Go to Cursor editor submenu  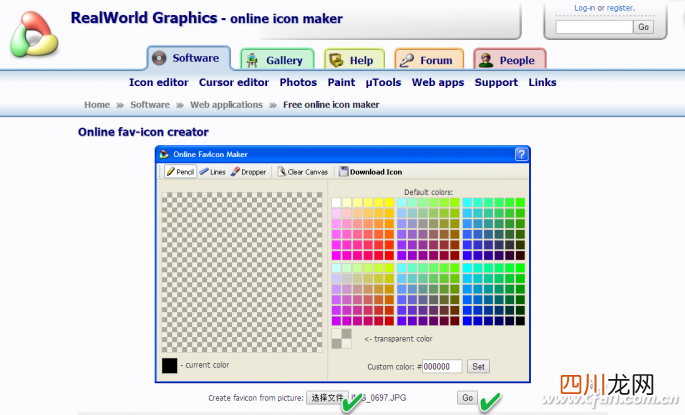tap(234, 82)
